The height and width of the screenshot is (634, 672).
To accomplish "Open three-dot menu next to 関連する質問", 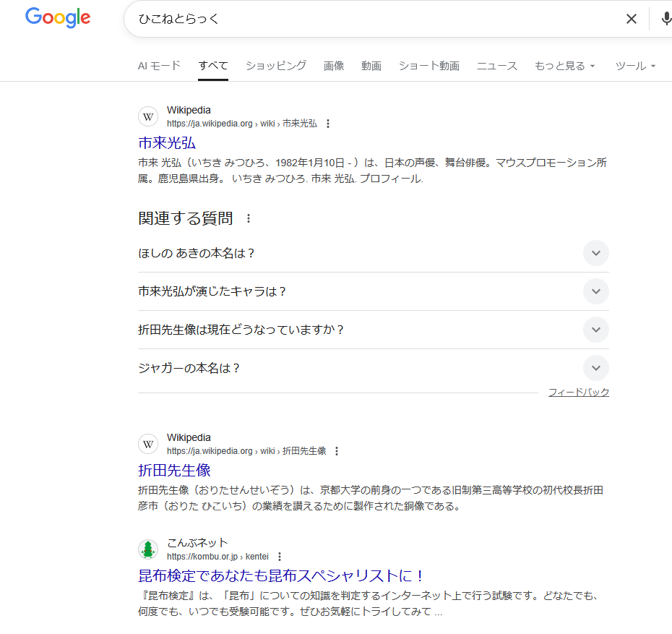I will [249, 218].
